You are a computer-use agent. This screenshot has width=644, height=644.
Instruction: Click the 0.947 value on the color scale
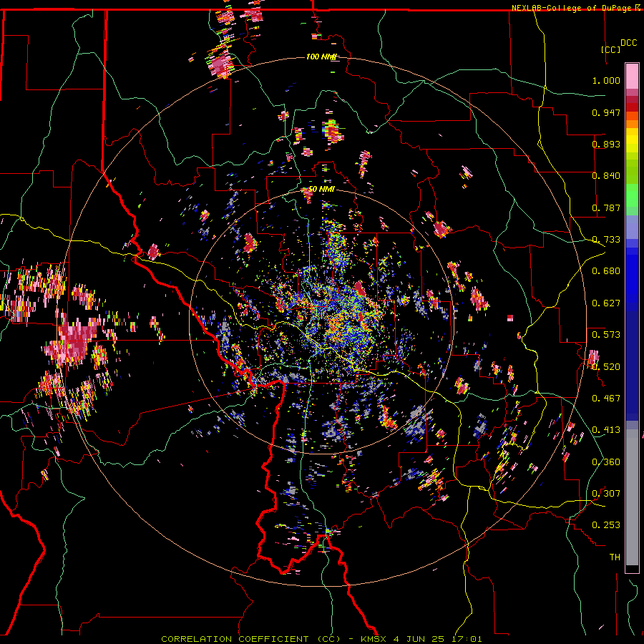[x=606, y=112]
